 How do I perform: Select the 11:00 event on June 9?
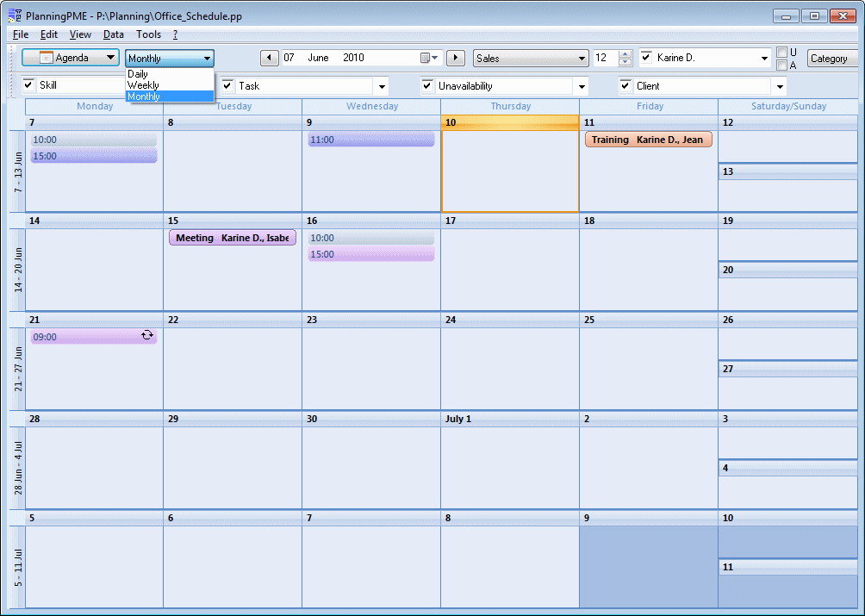(371, 140)
